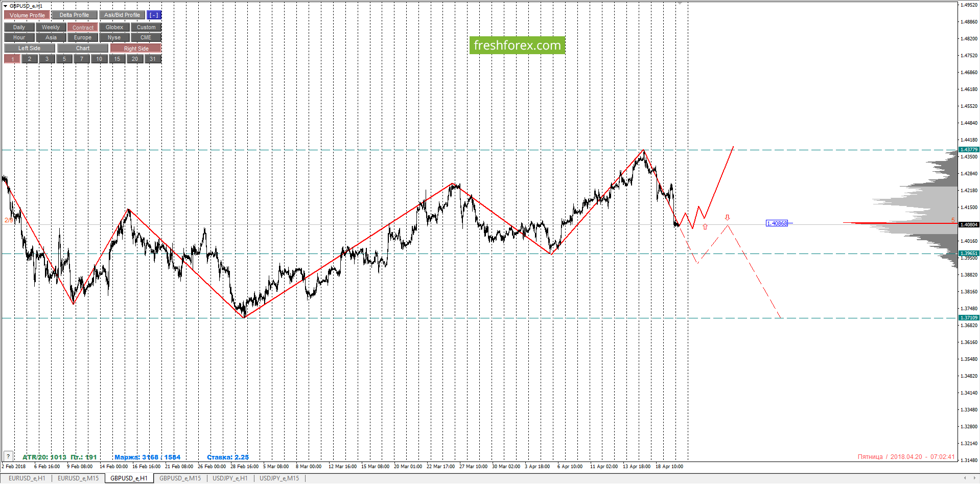Open the GBPUSD_e,M15 chart tab

180,478
